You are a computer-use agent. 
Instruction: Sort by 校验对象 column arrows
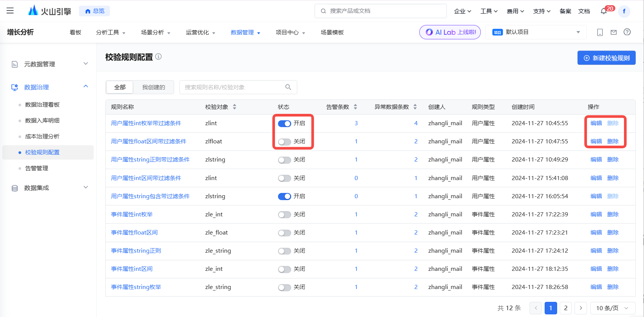(x=235, y=107)
